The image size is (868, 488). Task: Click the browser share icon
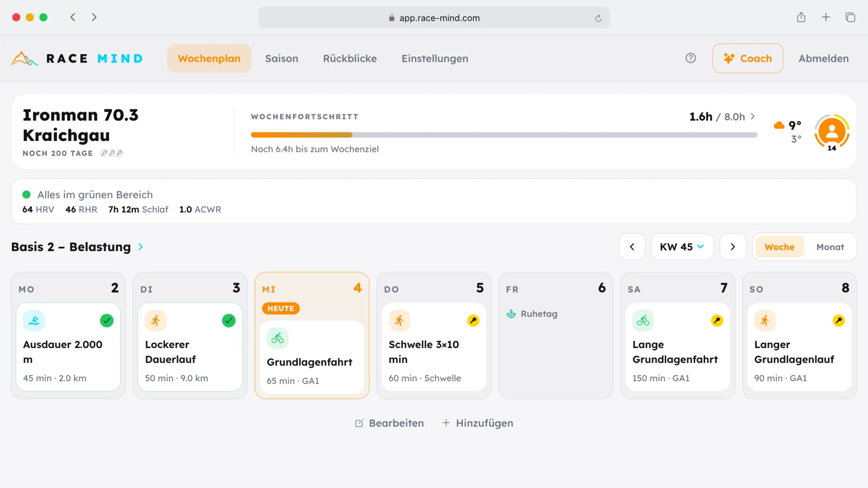[801, 17]
